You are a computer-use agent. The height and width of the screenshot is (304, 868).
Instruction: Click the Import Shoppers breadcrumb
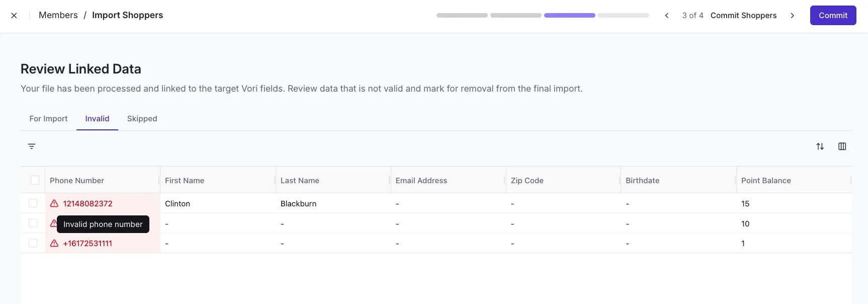[128, 15]
